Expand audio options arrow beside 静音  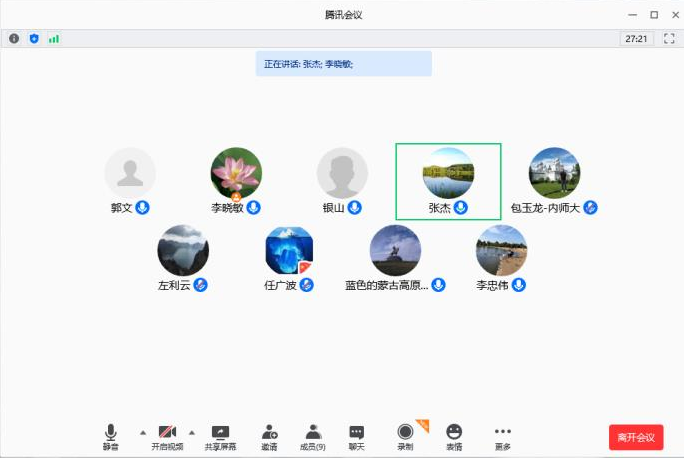[141, 432]
